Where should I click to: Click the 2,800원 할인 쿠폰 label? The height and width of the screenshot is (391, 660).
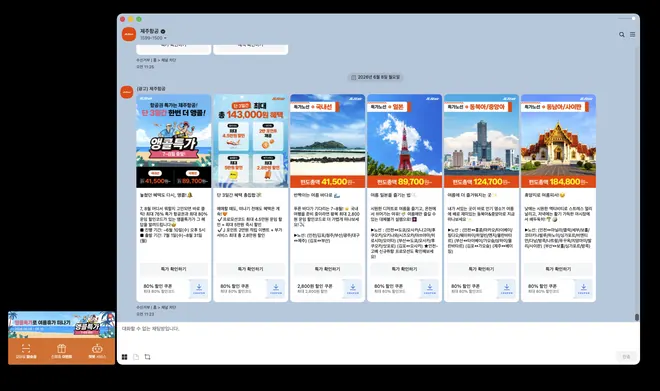[x=315, y=286]
